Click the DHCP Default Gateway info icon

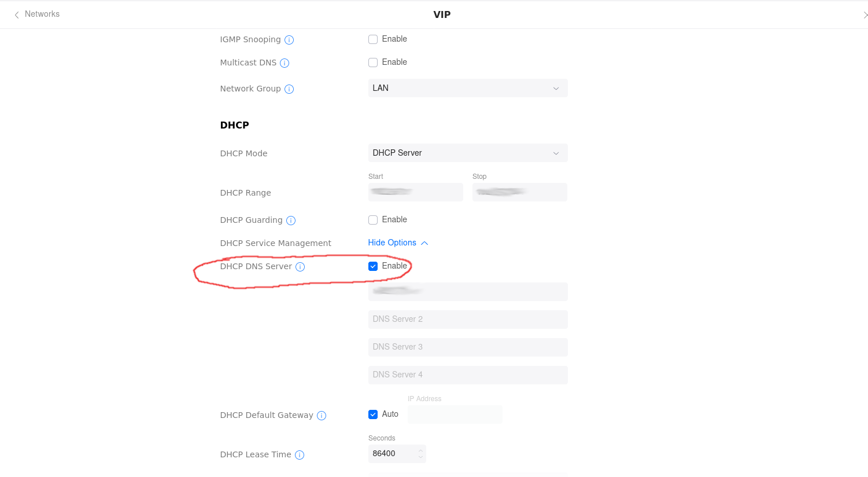pos(322,416)
